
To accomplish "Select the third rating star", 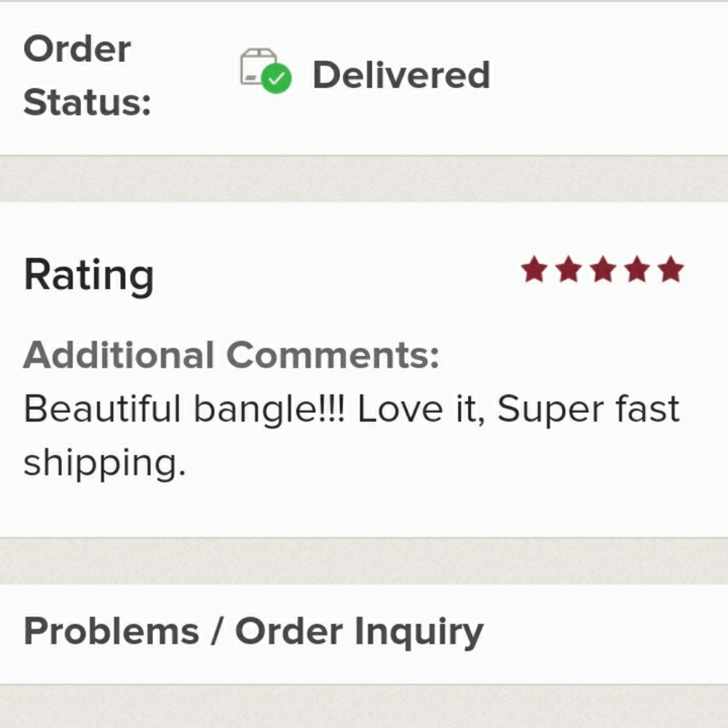I will [602, 269].
